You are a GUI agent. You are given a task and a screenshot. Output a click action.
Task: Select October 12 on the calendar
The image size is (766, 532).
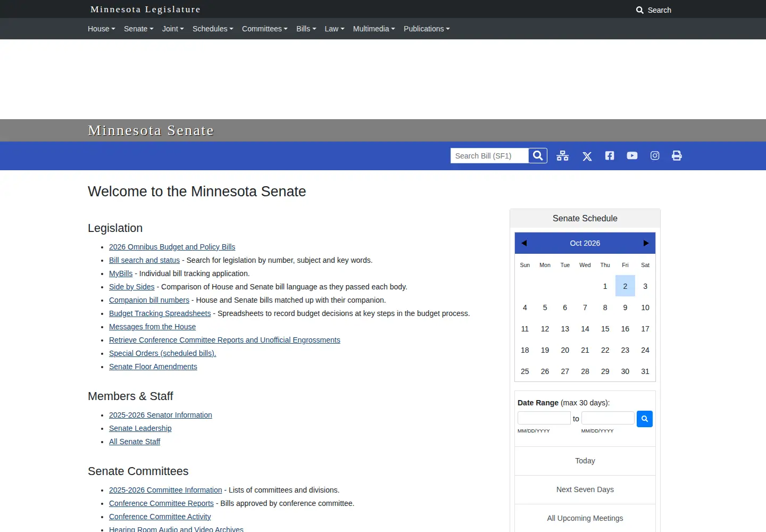coord(545,329)
